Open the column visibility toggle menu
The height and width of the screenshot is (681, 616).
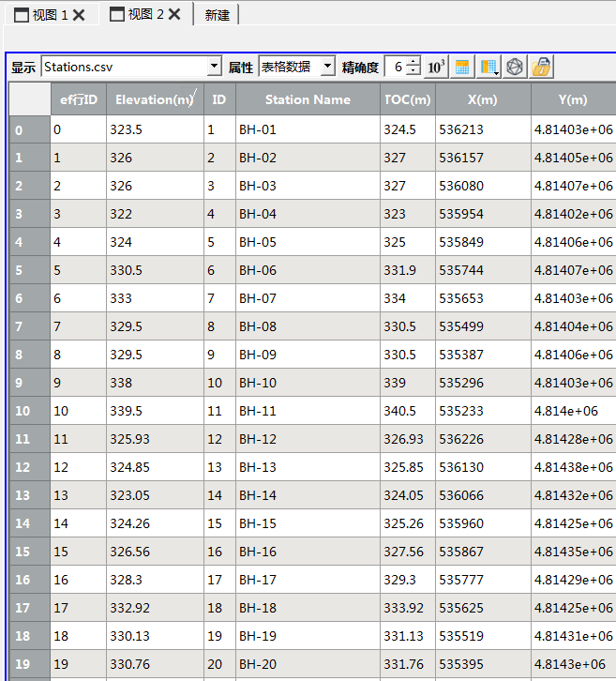488,67
